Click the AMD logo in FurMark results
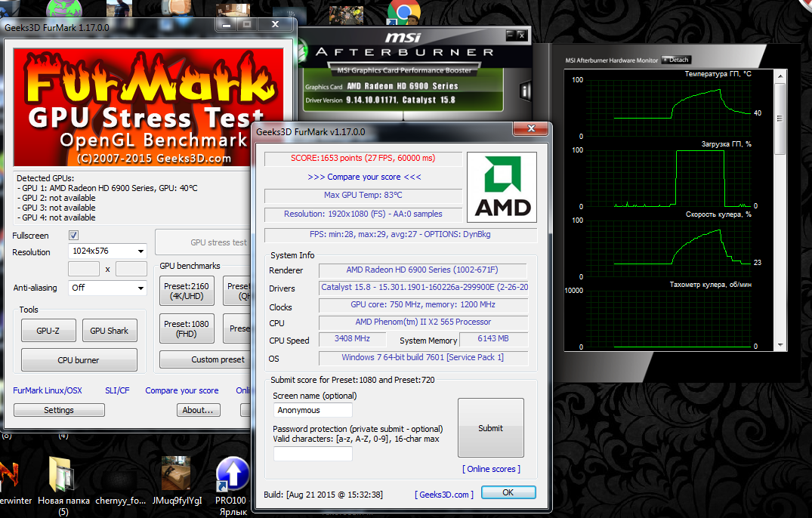This screenshot has width=812, height=518. [x=502, y=187]
